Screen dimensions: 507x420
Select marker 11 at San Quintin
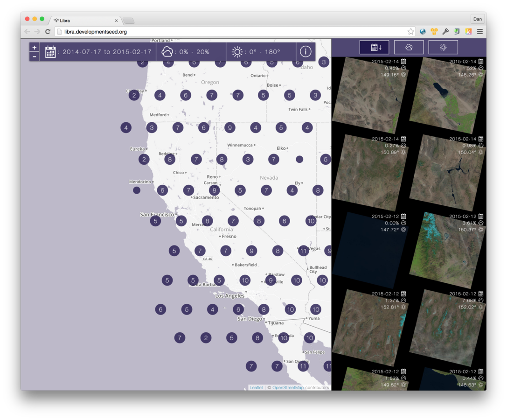click(303, 366)
